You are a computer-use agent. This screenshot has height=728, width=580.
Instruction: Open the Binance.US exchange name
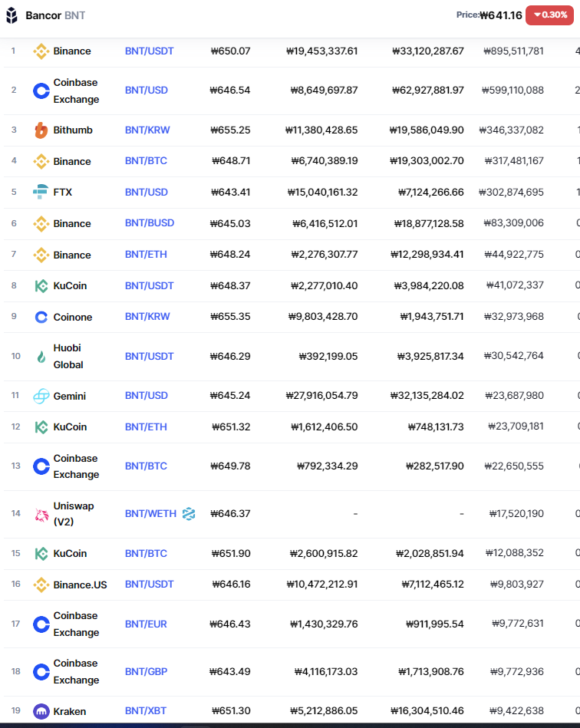[80, 585]
